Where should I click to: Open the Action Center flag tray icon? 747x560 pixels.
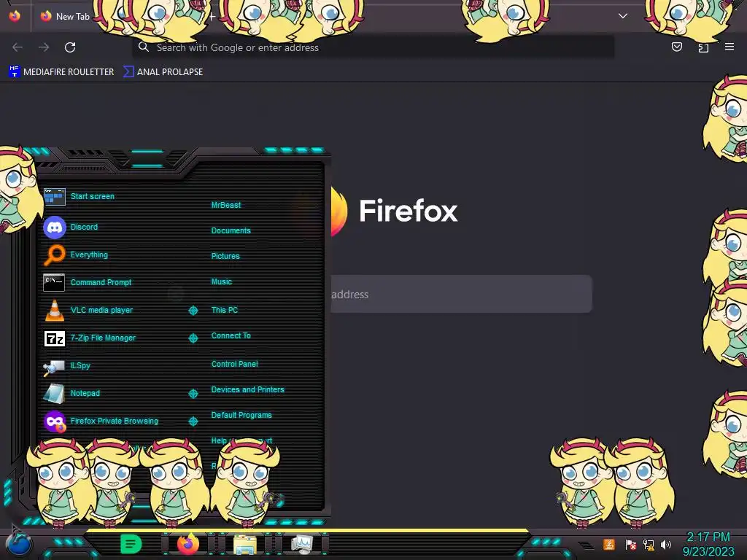(630, 544)
